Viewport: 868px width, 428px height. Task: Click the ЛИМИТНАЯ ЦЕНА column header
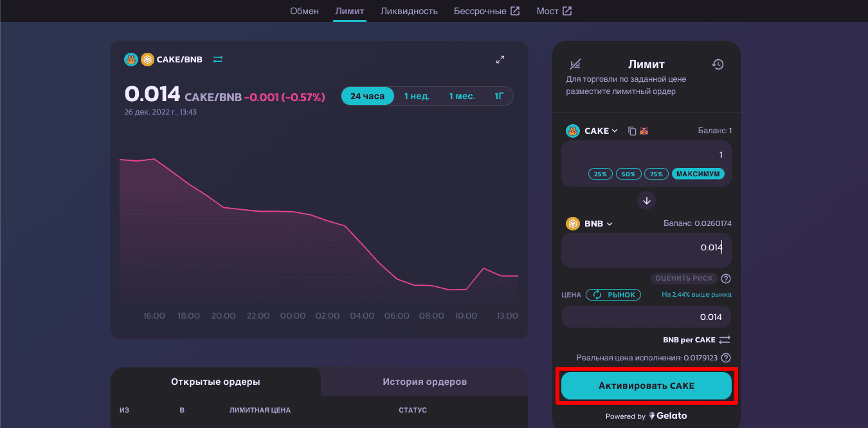[x=260, y=410]
